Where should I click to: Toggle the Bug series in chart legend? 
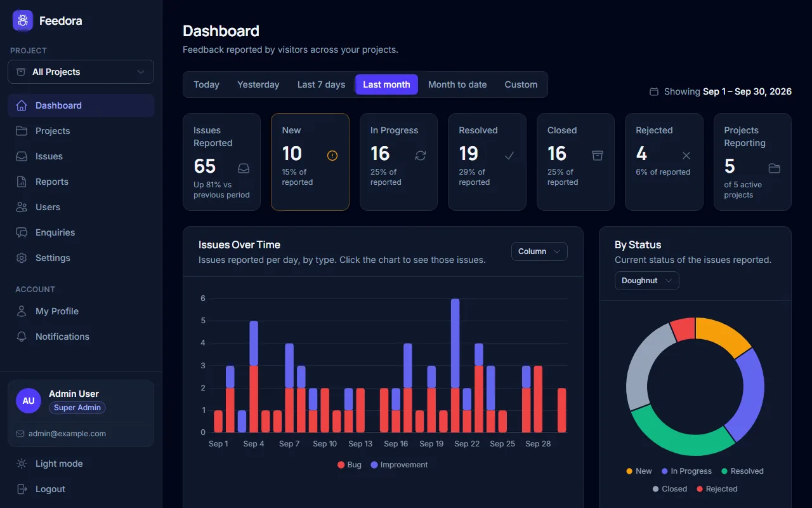350,465
